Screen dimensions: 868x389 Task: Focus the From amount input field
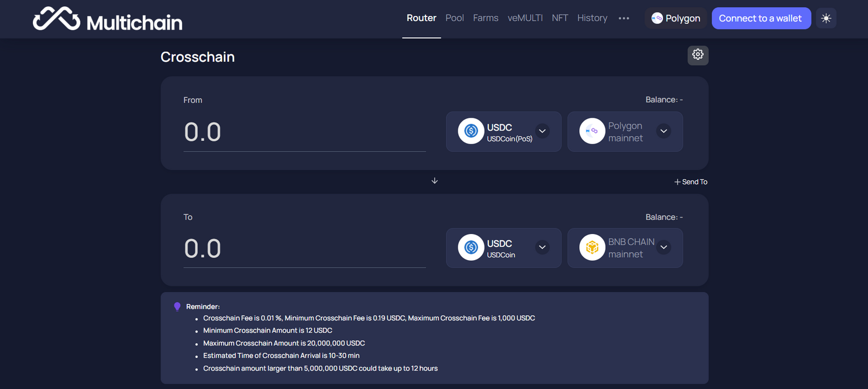pos(305,132)
